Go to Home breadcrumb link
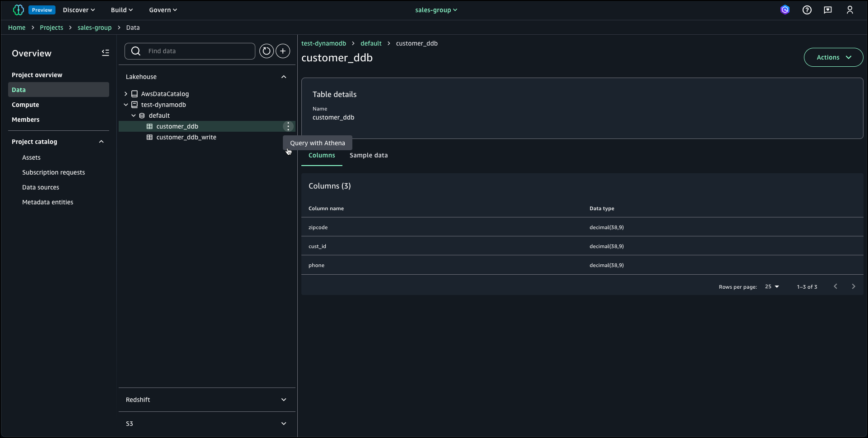This screenshot has height=438, width=868. (x=17, y=28)
